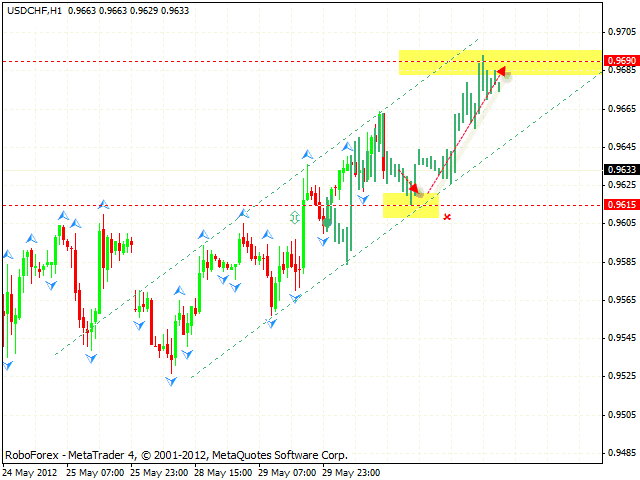
Task: Click the 0.9485 price axis label
Action: tap(620, 452)
